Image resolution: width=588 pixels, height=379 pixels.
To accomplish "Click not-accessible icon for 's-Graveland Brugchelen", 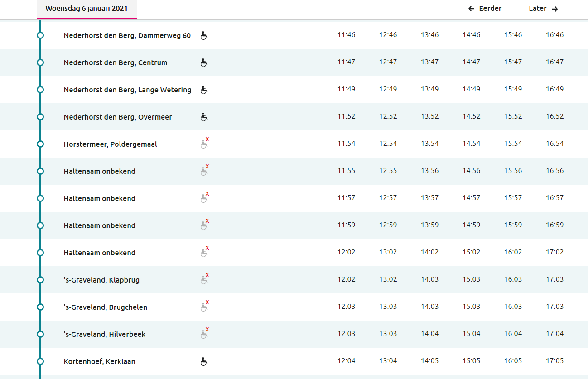I will coord(205,306).
